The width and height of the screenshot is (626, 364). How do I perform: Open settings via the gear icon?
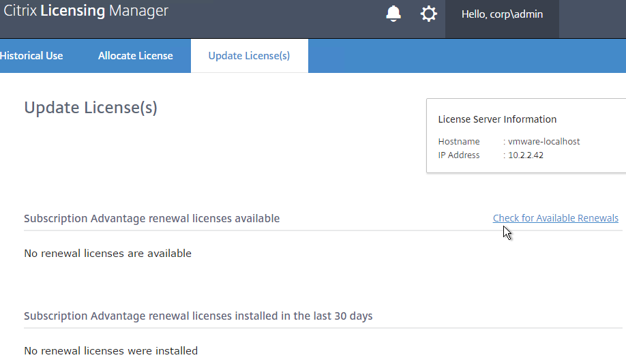point(429,14)
